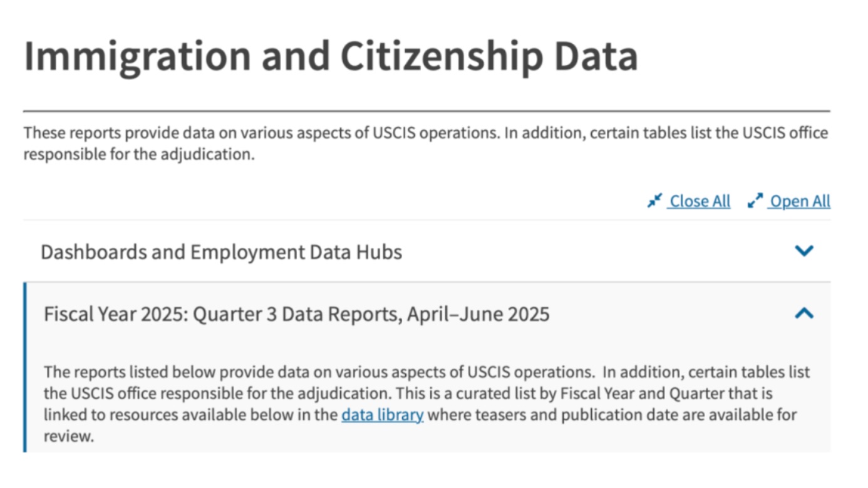The width and height of the screenshot is (868, 488).
Task: Click the sentence "The reports listed below provide data"
Action: [x=188, y=372]
